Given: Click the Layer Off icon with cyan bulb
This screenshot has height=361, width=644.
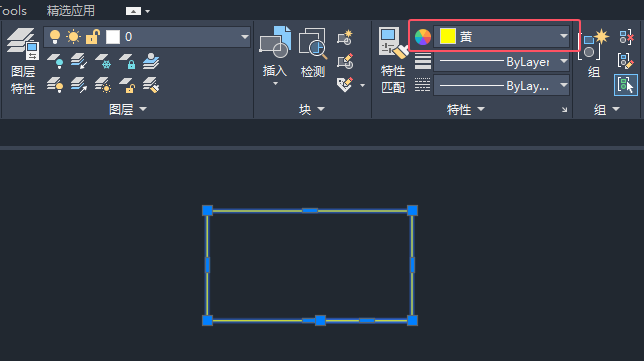Looking at the screenshot, I should (x=55, y=61).
